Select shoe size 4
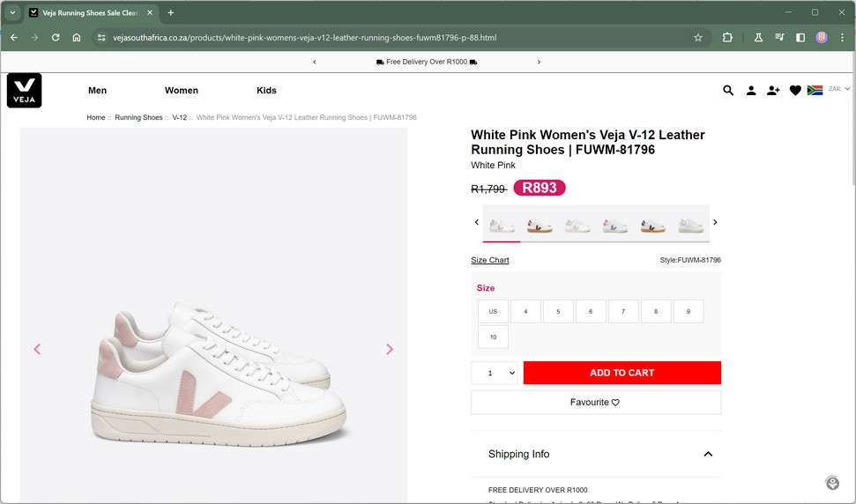Viewport: 856px width, 504px height. (x=525, y=311)
